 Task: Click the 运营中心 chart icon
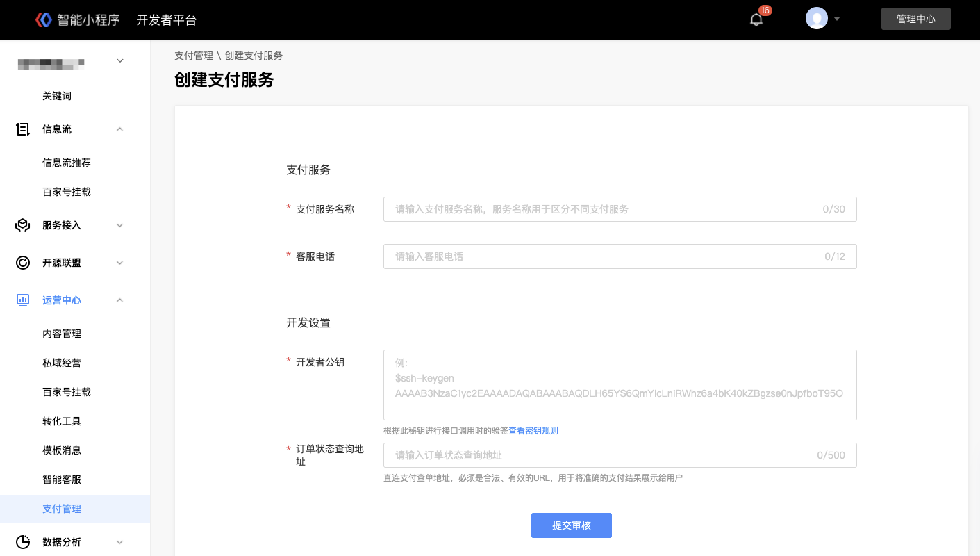pyautogui.click(x=23, y=300)
